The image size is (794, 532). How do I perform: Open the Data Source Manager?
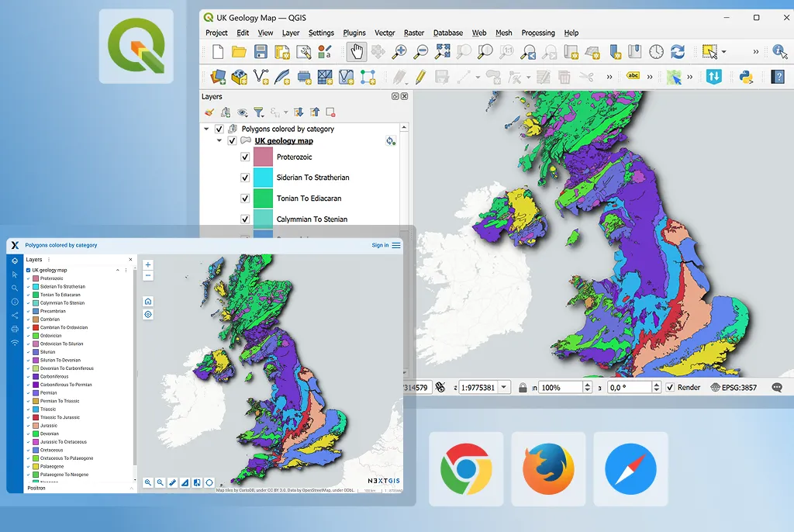tap(218, 77)
